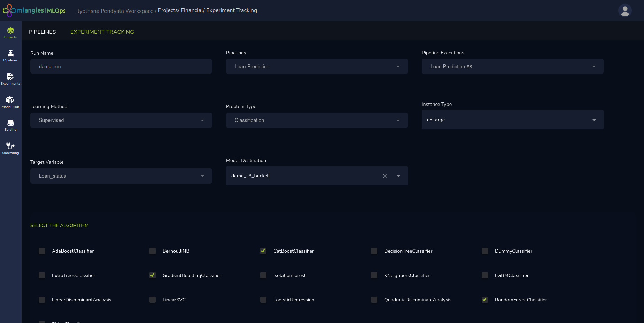Open the Experiments sidebar icon
Screen dimensions: 644x323
point(10,79)
